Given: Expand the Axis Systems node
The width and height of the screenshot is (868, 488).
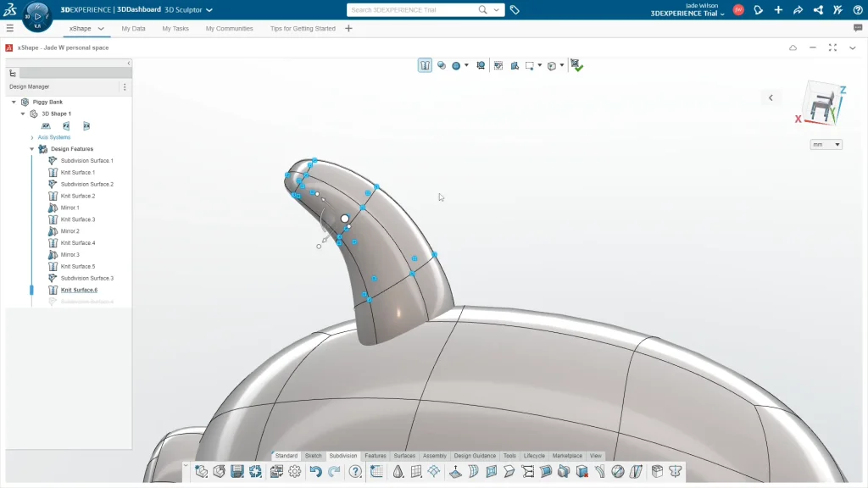Looking at the screenshot, I should (x=32, y=137).
